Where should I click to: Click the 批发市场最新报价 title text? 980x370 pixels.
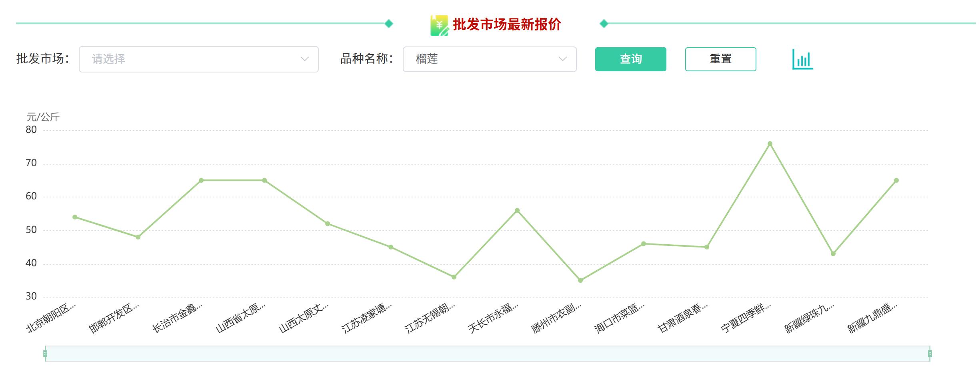[507, 24]
